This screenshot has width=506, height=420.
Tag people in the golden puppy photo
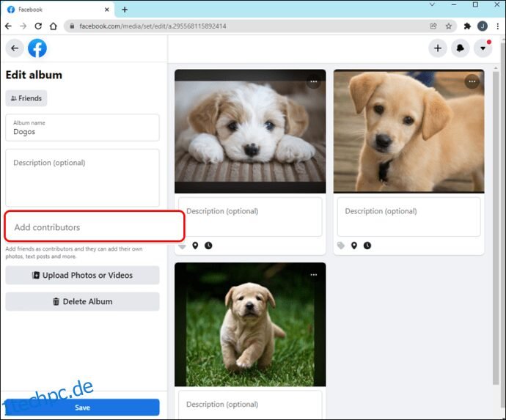341,246
